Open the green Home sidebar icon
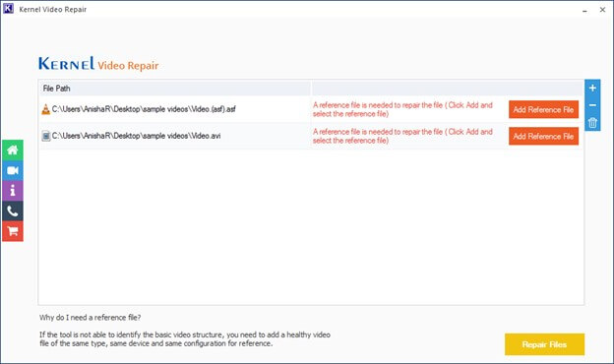 (x=13, y=150)
